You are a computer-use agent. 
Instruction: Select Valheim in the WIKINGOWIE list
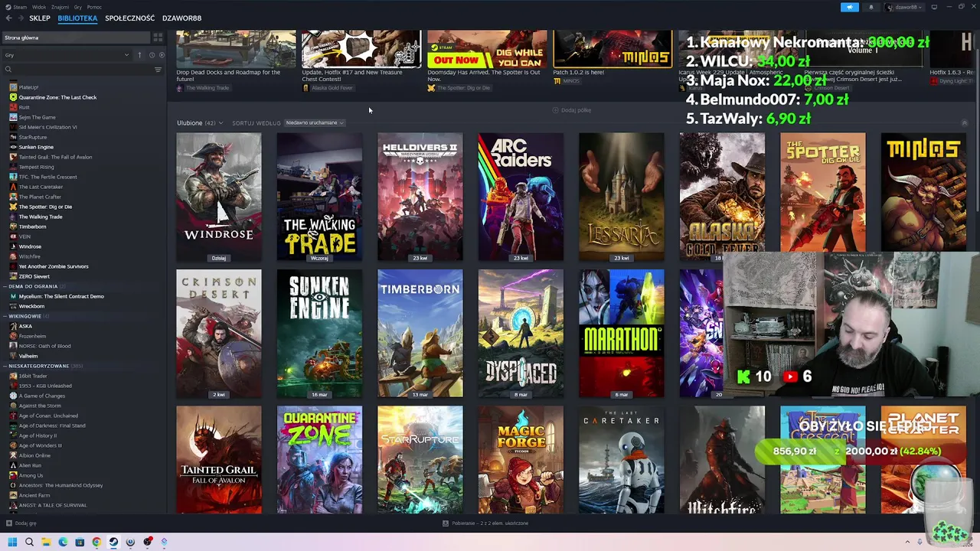28,356
